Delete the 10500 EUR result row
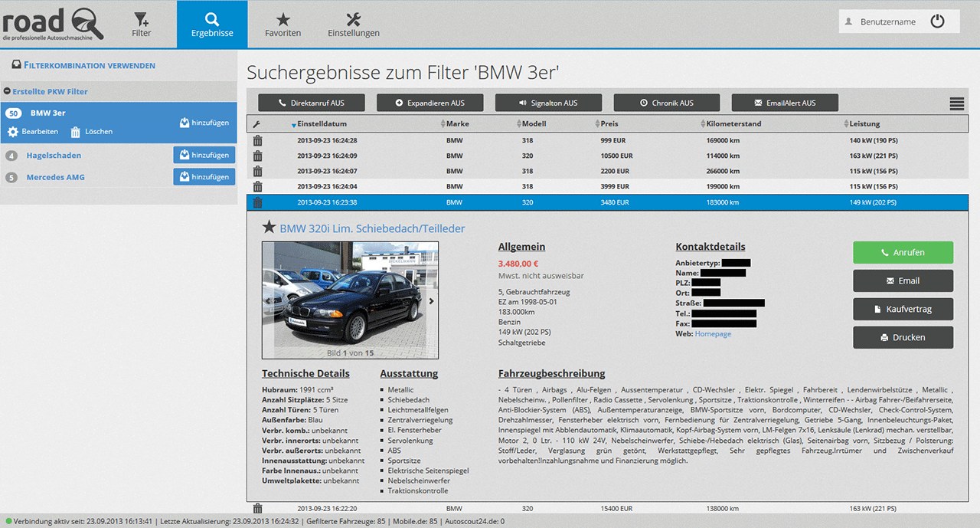The image size is (980, 528). 257,156
